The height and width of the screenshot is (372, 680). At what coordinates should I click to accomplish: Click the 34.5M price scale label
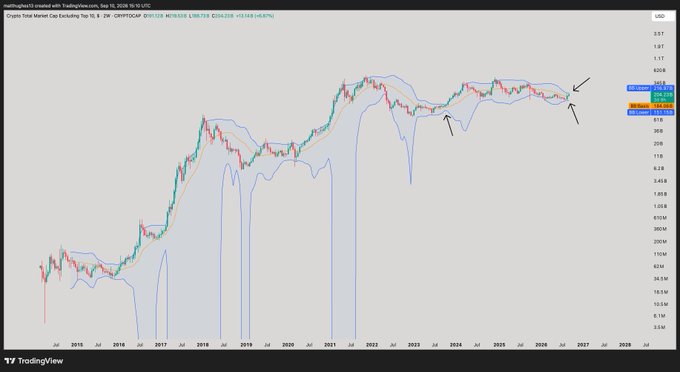tap(660, 279)
